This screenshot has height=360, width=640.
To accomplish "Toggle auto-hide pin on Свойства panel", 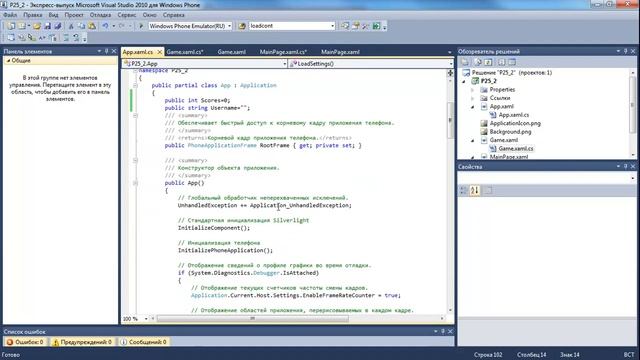I will [625, 167].
